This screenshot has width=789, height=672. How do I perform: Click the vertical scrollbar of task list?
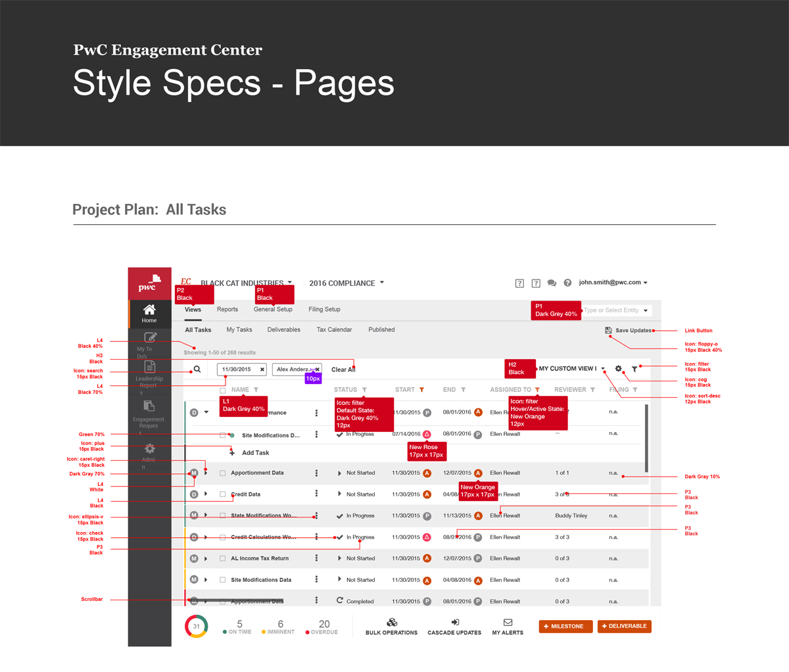[x=646, y=439]
